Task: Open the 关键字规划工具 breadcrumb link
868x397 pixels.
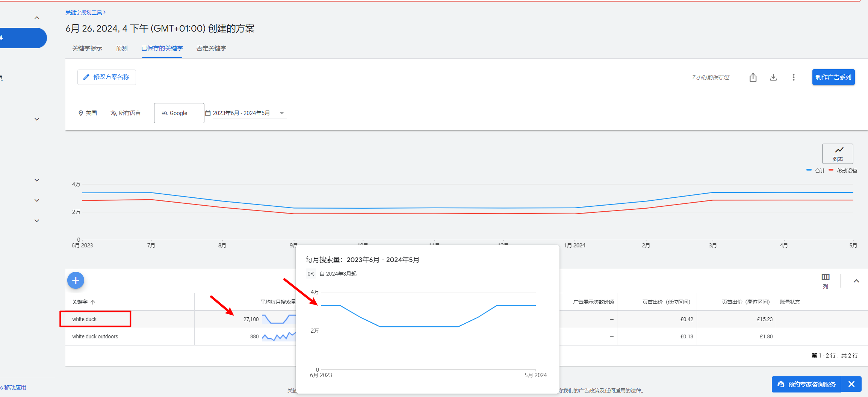Action: click(84, 12)
